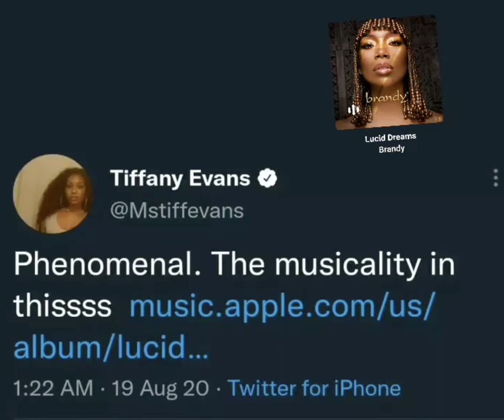The image size is (504, 420).
Task: Click the 1:22 AM timestamp
Action: (x=54, y=388)
